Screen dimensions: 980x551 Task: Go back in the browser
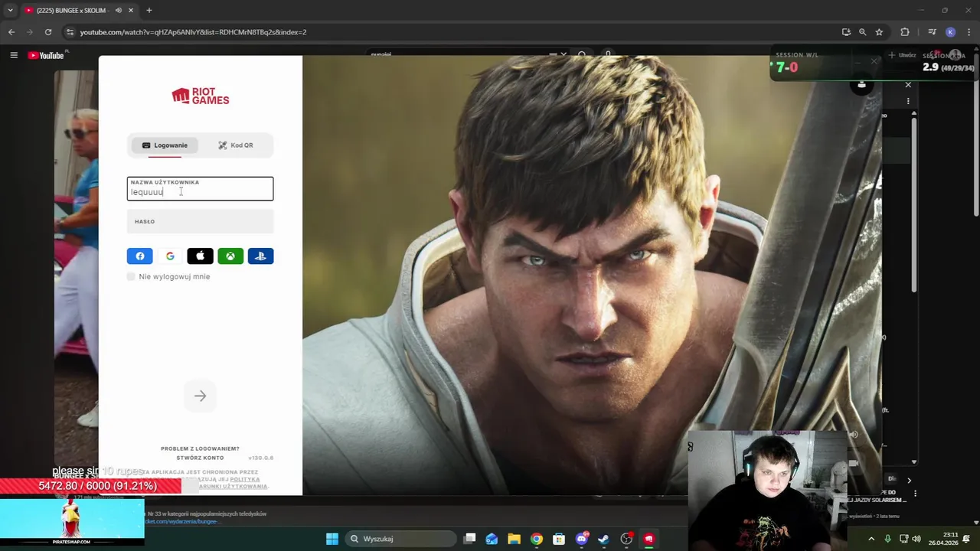pyautogui.click(x=11, y=32)
